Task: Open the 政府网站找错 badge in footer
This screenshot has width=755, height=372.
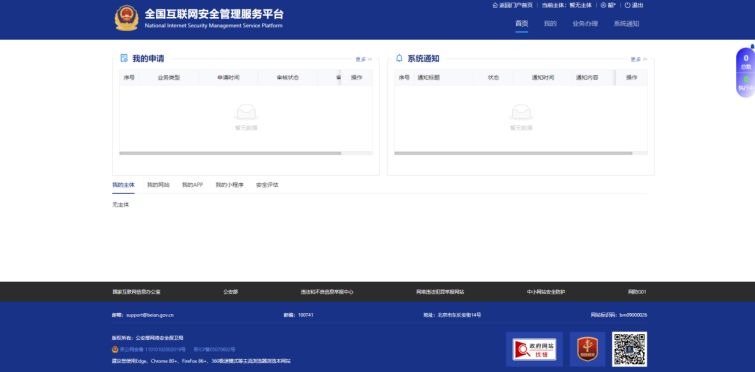Action: pyautogui.click(x=534, y=349)
